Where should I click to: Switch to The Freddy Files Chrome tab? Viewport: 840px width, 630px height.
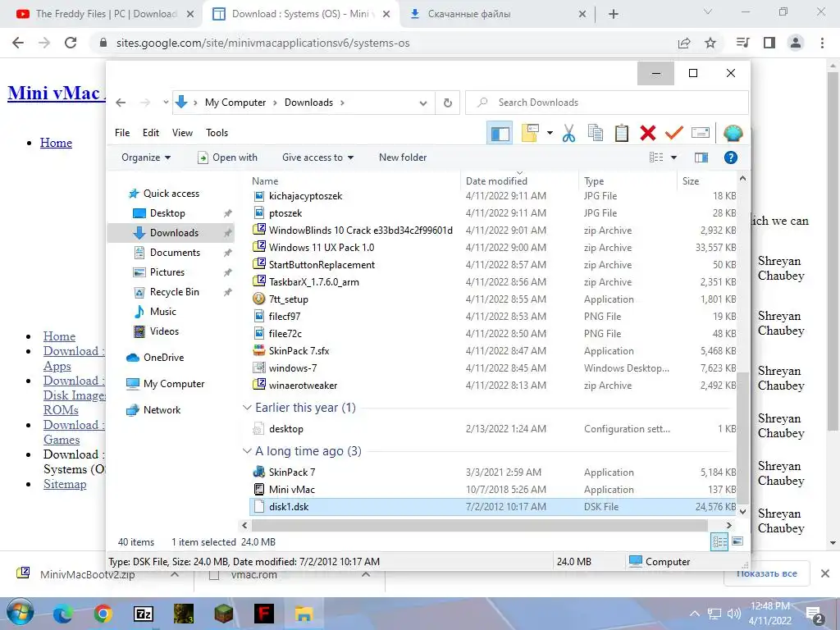(x=106, y=14)
